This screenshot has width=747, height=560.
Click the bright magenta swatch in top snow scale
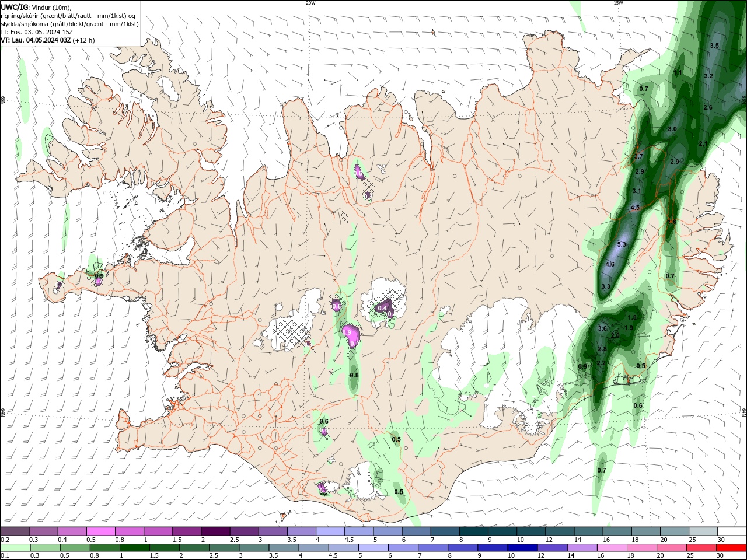click(101, 531)
